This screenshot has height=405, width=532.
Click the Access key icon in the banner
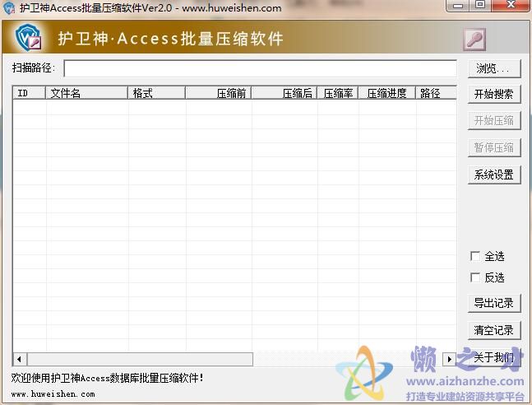(474, 40)
